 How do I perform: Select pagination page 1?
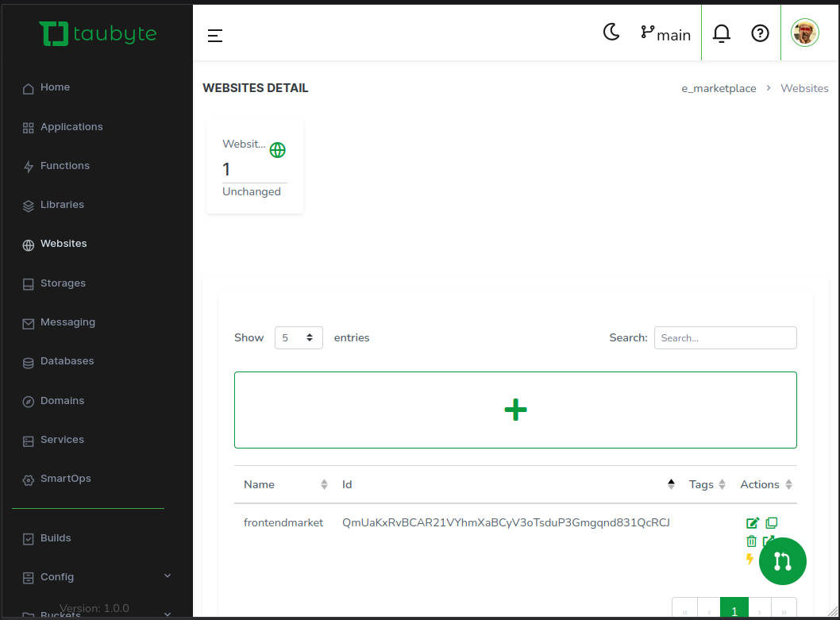click(x=734, y=609)
